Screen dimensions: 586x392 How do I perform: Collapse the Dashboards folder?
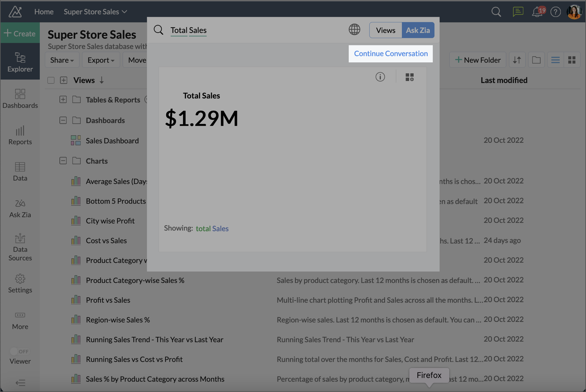(x=63, y=120)
